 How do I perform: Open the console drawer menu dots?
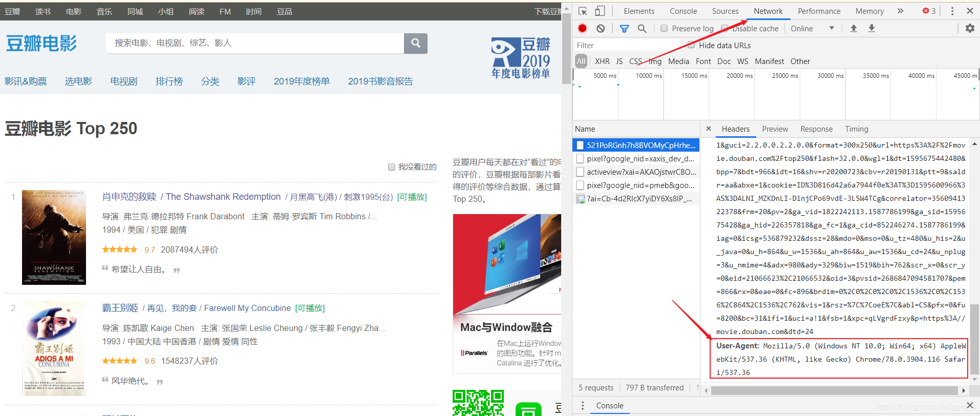(583, 405)
